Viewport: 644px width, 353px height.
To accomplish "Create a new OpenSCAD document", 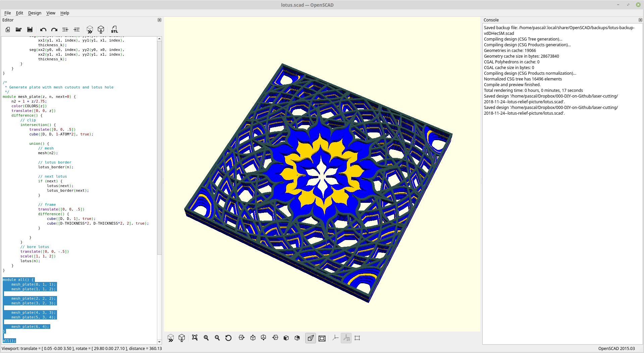I will [7, 30].
